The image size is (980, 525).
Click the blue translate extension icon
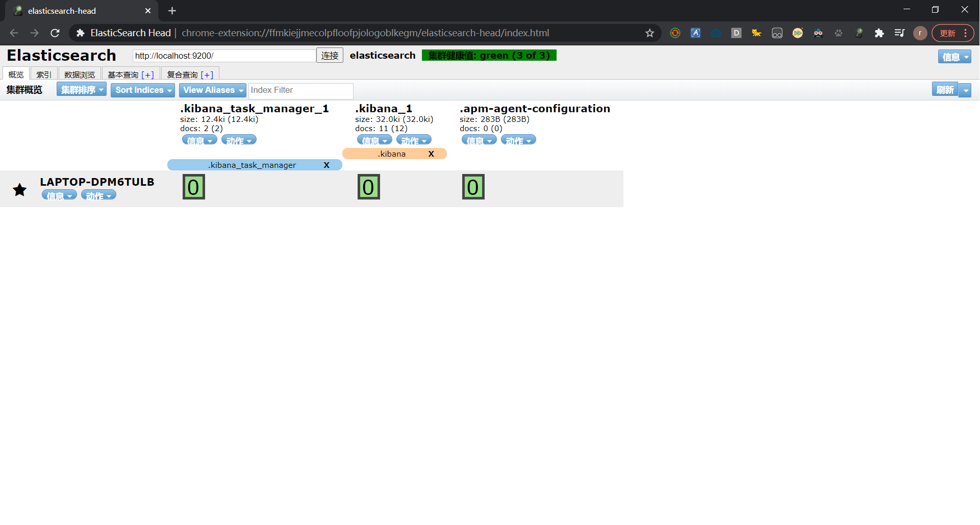point(695,33)
